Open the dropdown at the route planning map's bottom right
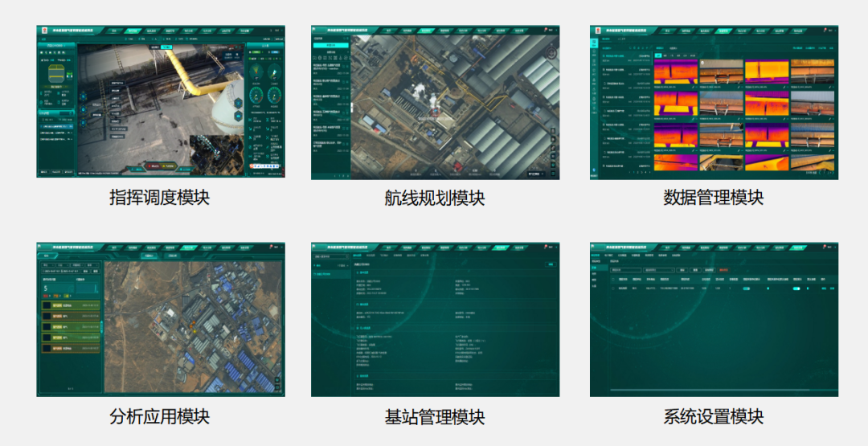The width and height of the screenshot is (868, 446). (x=534, y=173)
